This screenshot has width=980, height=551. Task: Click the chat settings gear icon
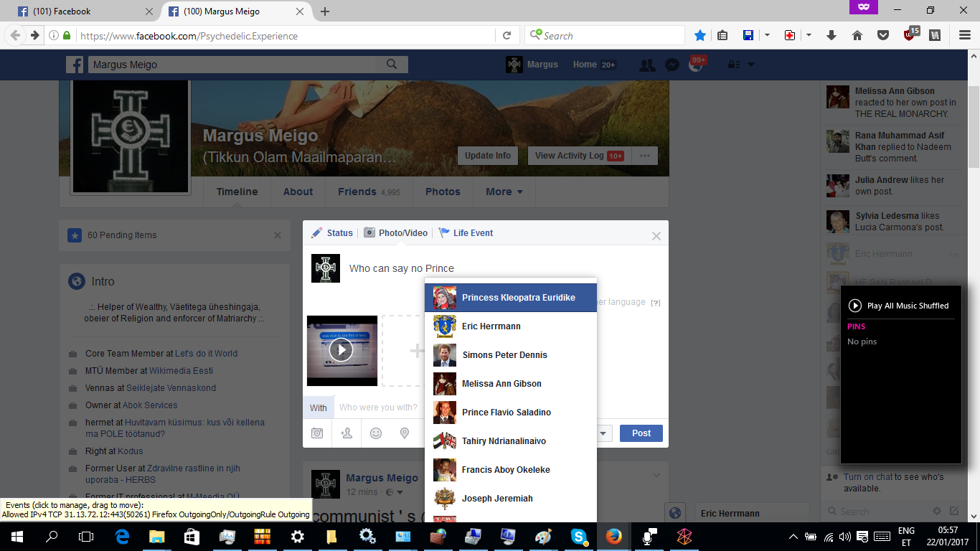click(x=937, y=512)
